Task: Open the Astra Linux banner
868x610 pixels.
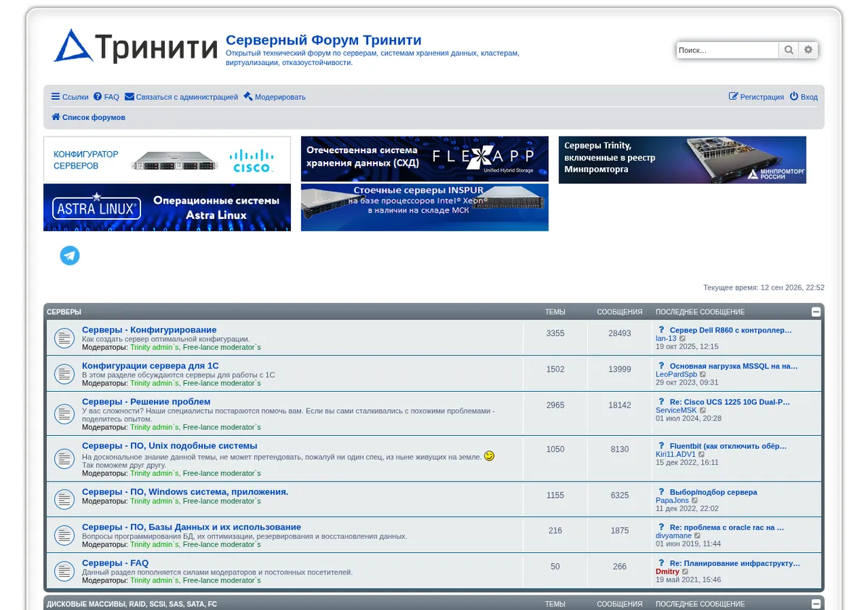Action: point(167,207)
